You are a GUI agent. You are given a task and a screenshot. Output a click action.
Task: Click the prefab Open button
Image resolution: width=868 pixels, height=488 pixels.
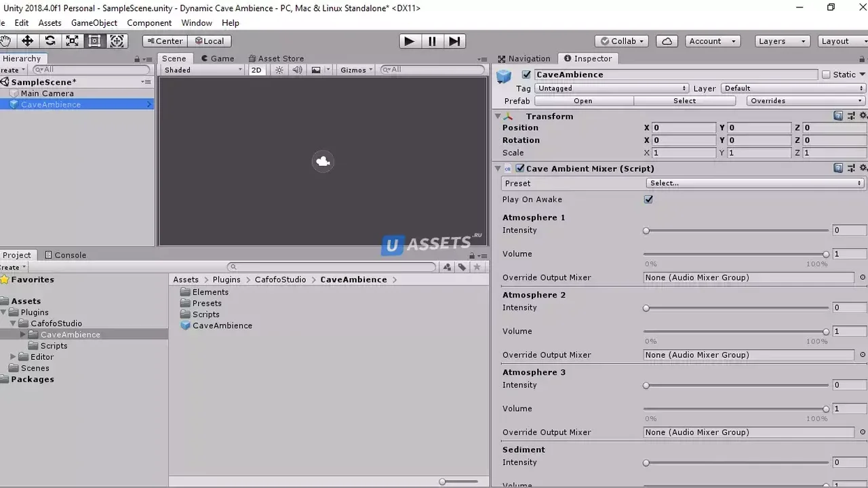583,101
